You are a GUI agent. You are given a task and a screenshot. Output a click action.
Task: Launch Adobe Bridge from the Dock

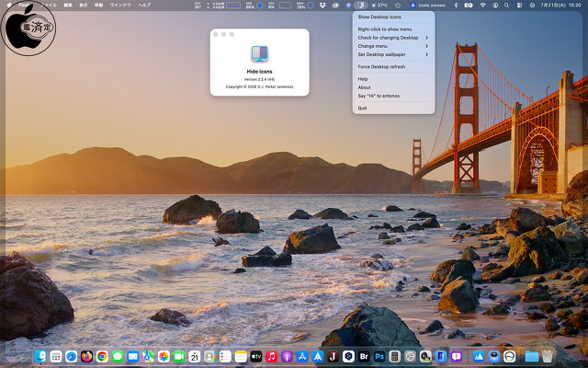point(364,356)
